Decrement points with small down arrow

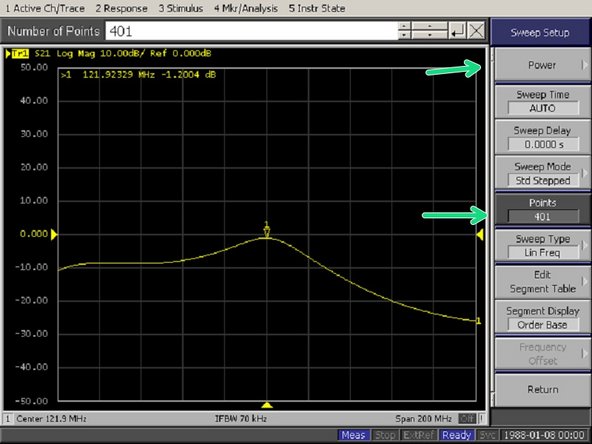click(x=404, y=35)
